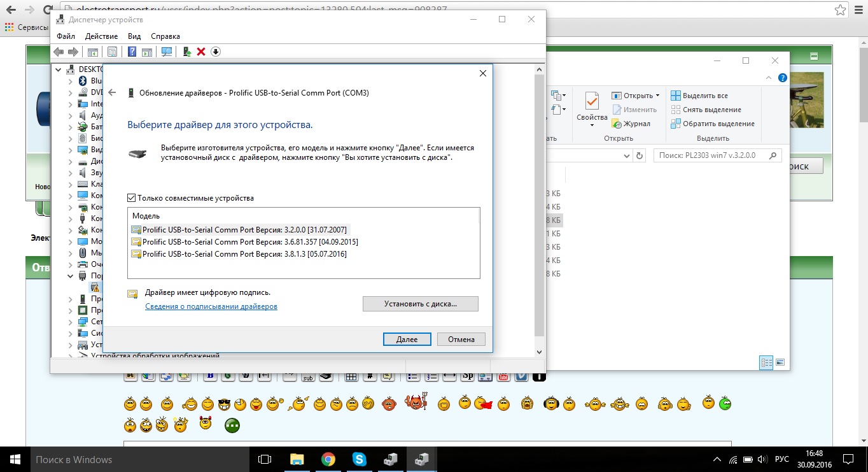
Task: Click the 'sub' subscript icon in forum editor
Action: [x=308, y=376]
